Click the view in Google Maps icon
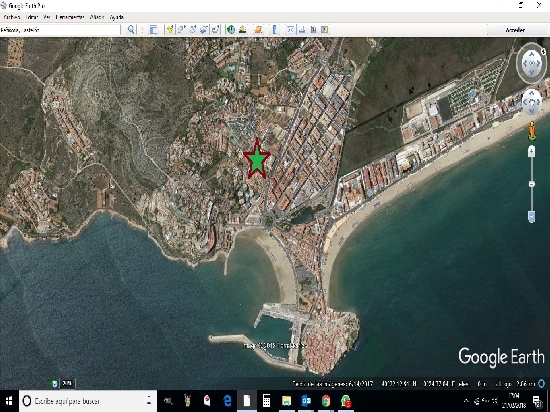The image size is (550, 412). [x=324, y=30]
